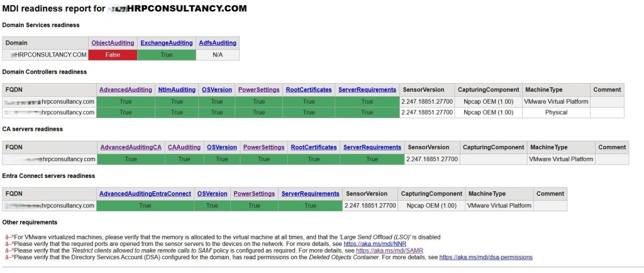Screen dimensions: 644x273
Task: Click the Entra Connect servers readiness heading
Action: (48, 175)
